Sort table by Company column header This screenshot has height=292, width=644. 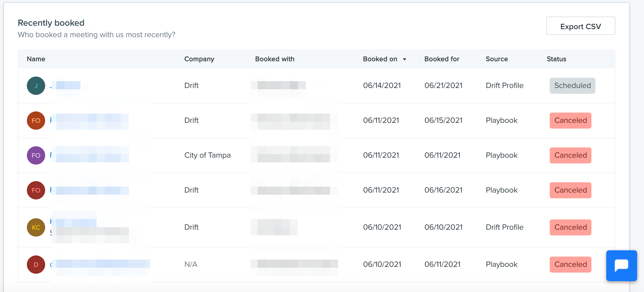click(x=199, y=59)
